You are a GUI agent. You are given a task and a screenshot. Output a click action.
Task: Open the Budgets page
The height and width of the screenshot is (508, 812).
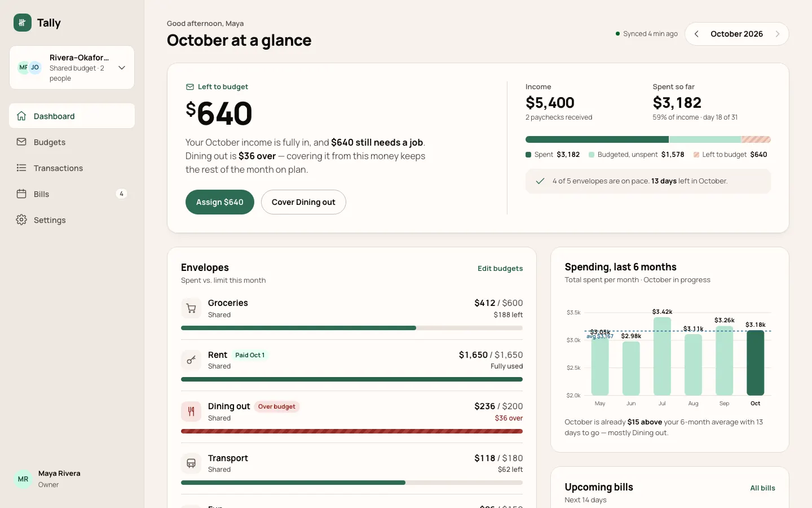point(72,142)
